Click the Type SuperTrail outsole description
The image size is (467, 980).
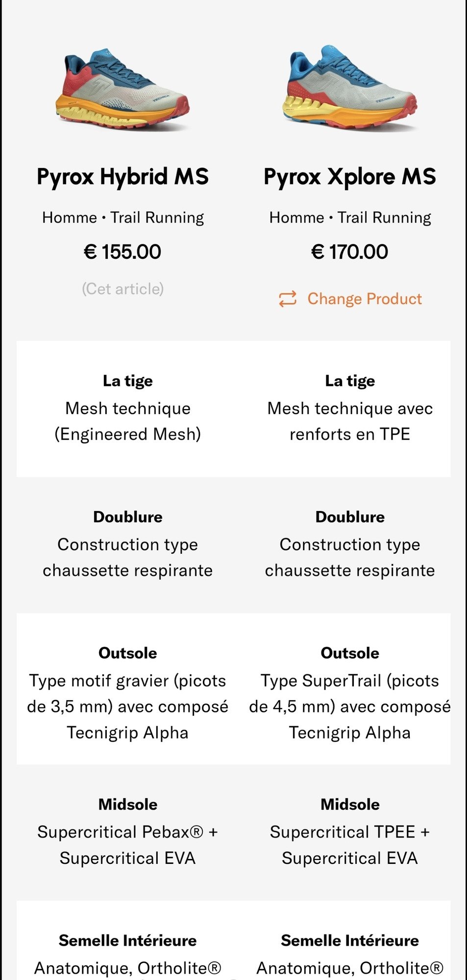click(350, 707)
